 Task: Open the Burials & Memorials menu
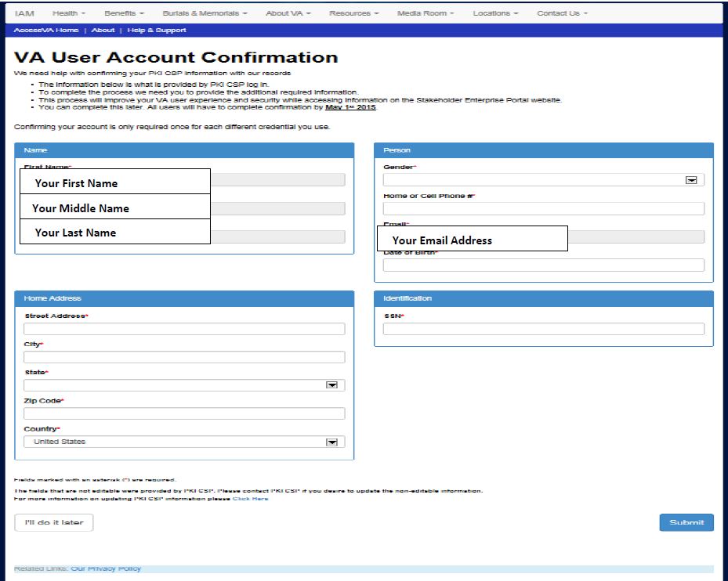(205, 13)
